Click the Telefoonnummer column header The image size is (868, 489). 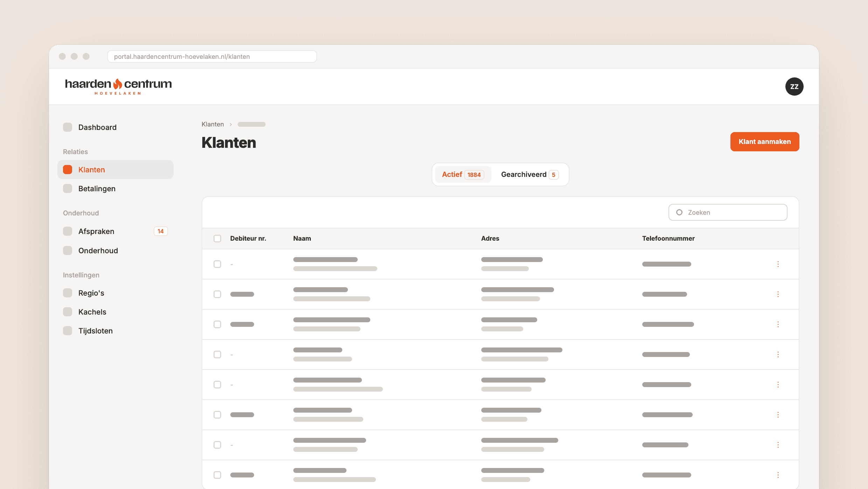tap(668, 239)
